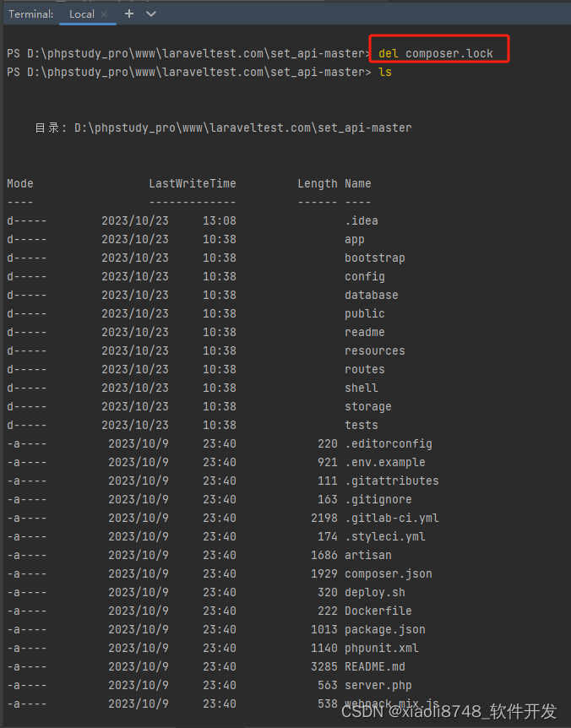The width and height of the screenshot is (571, 728).
Task: Select the routes directory in the listing
Action: pos(364,369)
